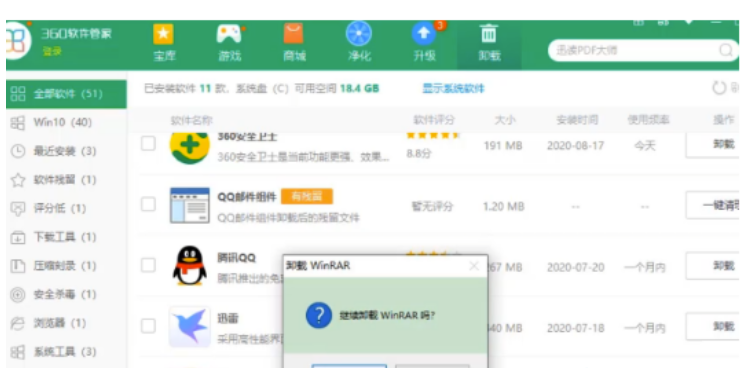
Task: Sort by 软件评分 column header
Action: [434, 120]
